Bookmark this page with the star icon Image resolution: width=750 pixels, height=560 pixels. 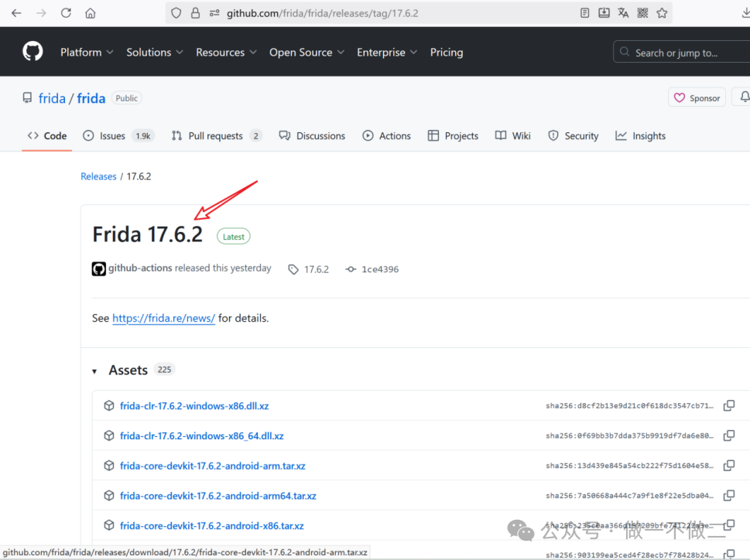tap(662, 12)
